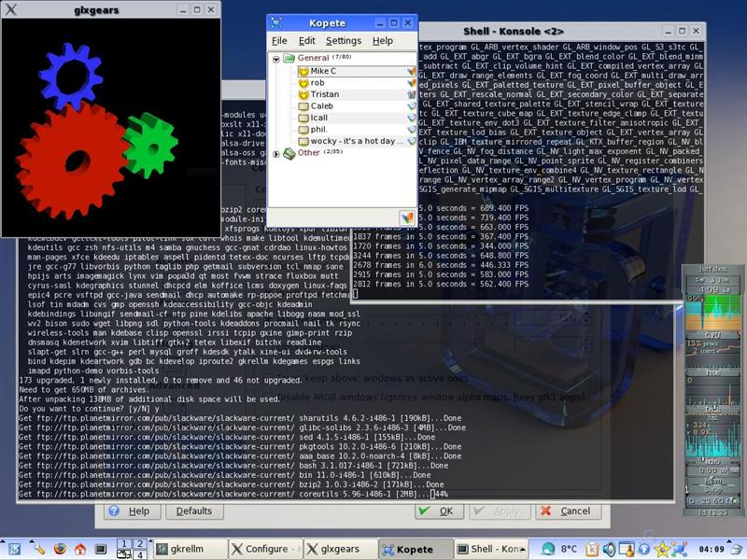Click the Other group folder icon
747x560 pixels.
point(289,153)
